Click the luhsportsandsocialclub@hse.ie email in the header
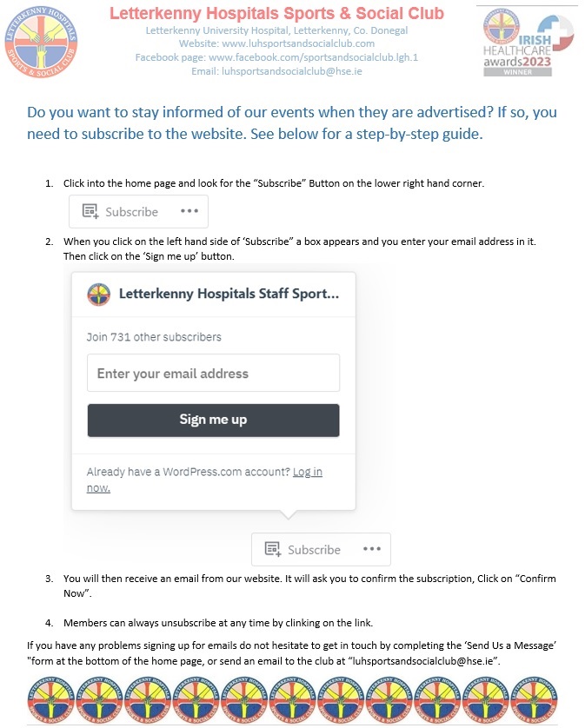The image size is (585, 728). (302, 71)
